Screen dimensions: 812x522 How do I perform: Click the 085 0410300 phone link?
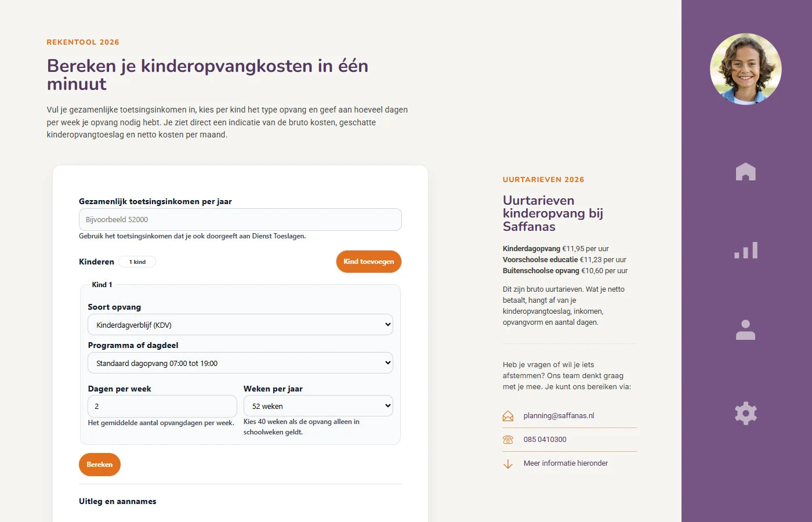click(545, 440)
